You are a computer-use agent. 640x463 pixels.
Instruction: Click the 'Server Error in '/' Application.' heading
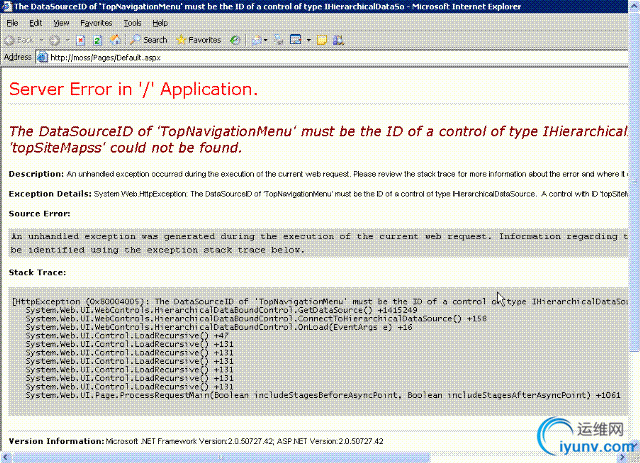tap(133, 89)
